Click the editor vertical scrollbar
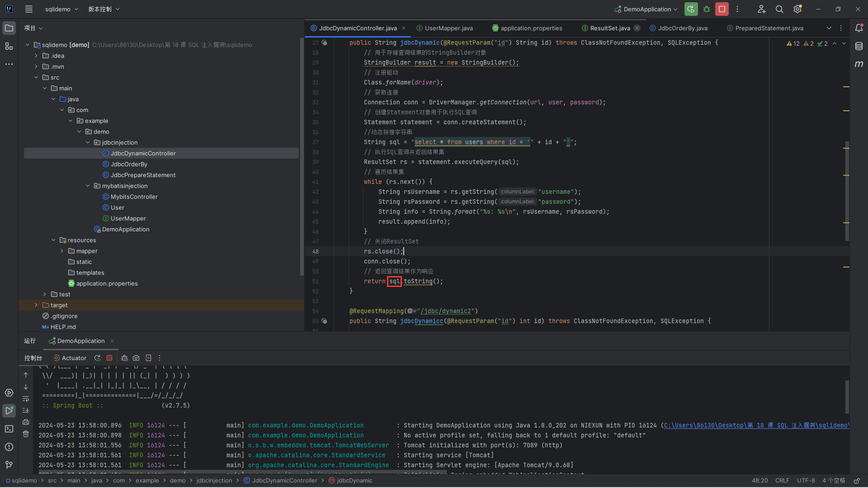The image size is (868, 488). click(847, 190)
